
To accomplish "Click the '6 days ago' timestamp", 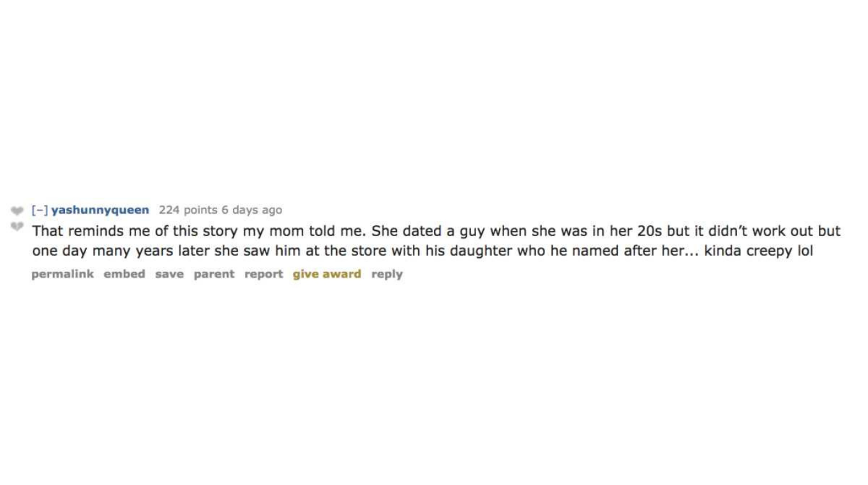I will pyautogui.click(x=251, y=210).
